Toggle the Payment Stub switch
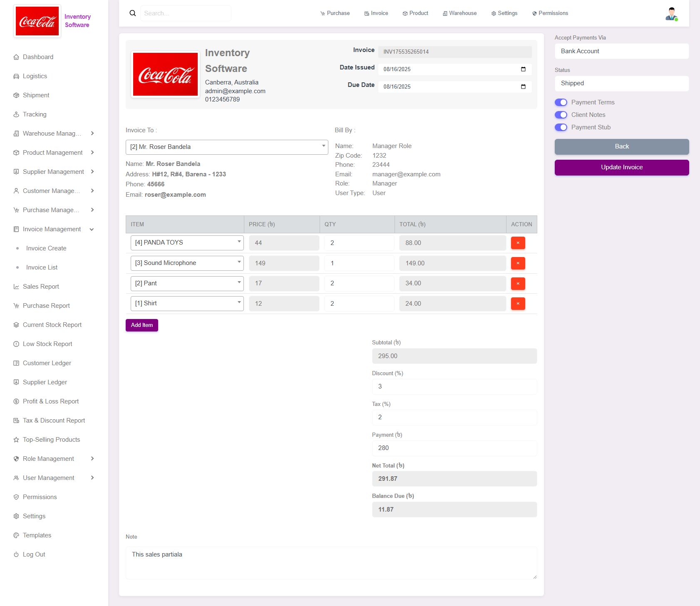Screen dimensions: 700x606 click(x=561, y=127)
